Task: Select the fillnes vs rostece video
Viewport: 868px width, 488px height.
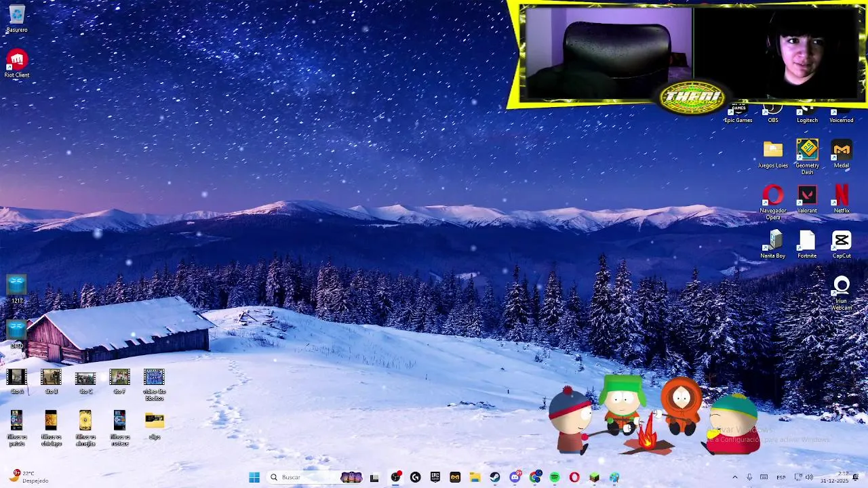Action: point(119,428)
